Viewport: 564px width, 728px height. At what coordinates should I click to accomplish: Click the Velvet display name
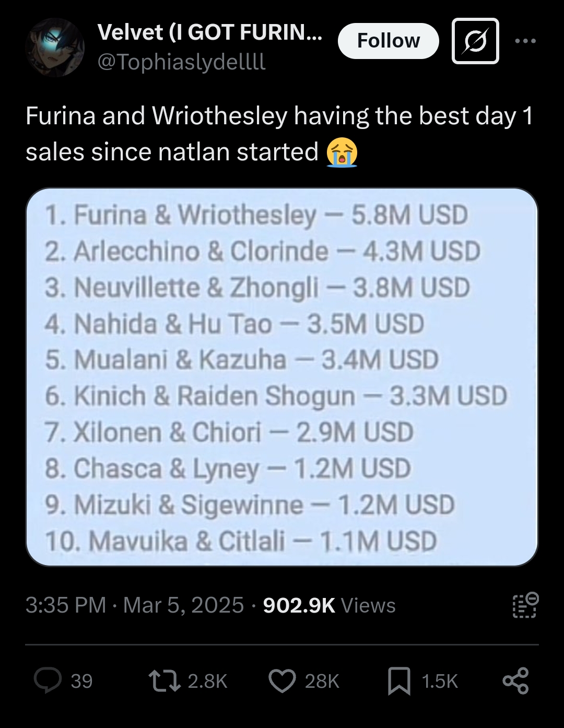coord(210,32)
